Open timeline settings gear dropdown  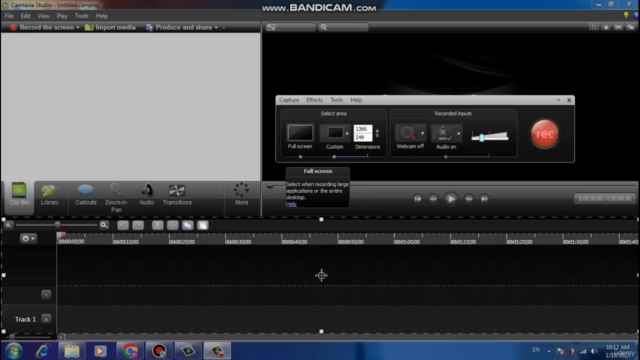[28, 238]
